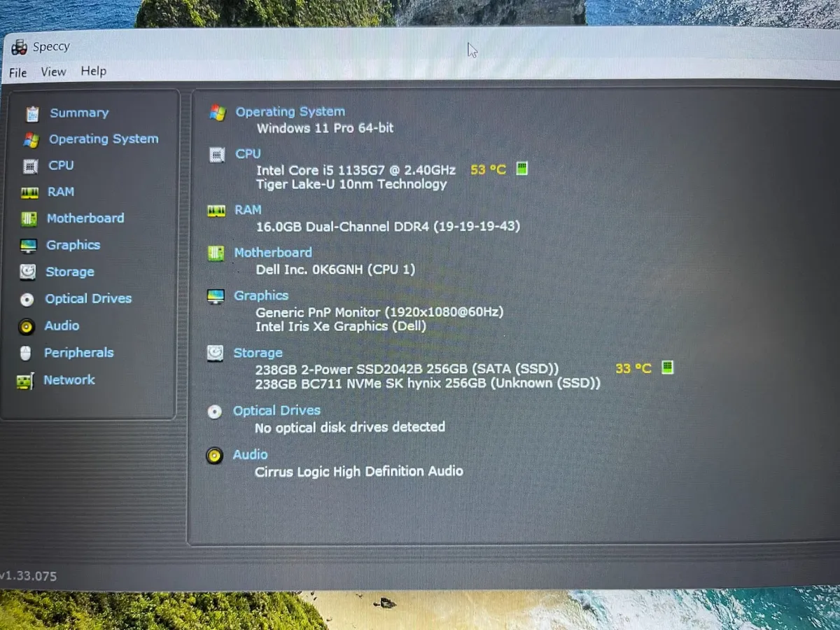840x630 pixels.
Task: Click the Graphics monitor icon in summary pane
Action: [216, 297]
